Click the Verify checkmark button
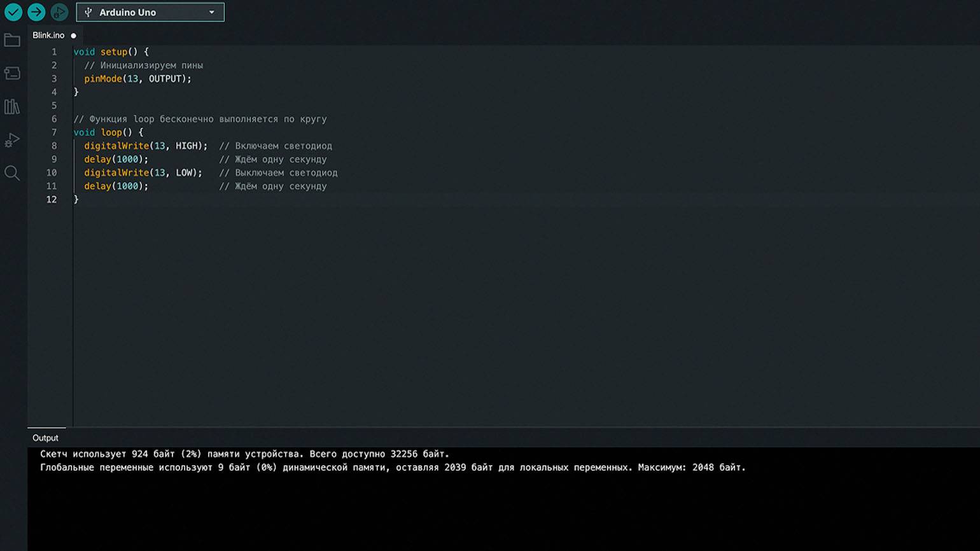This screenshot has height=551, width=980. pyautogui.click(x=13, y=11)
